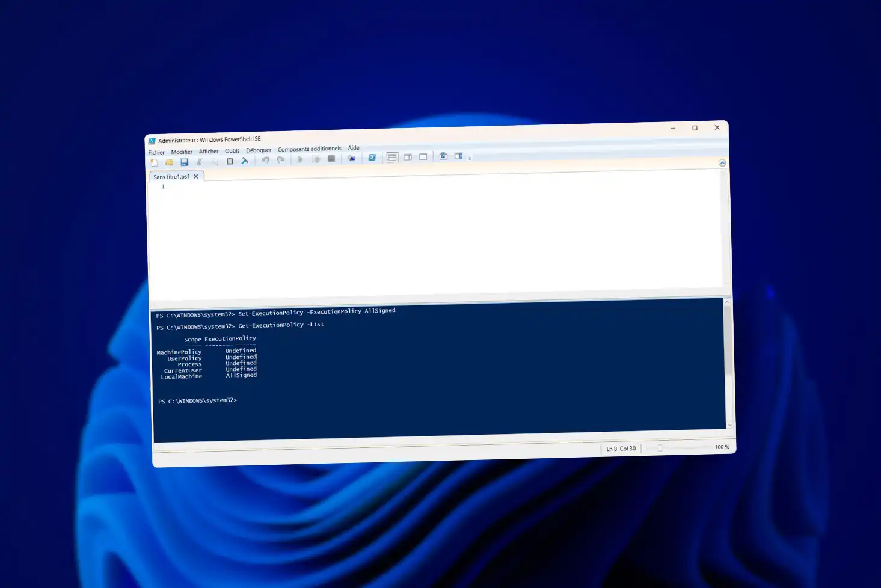881x588 pixels.
Task: Create a new script with the New icon
Action: [x=155, y=162]
